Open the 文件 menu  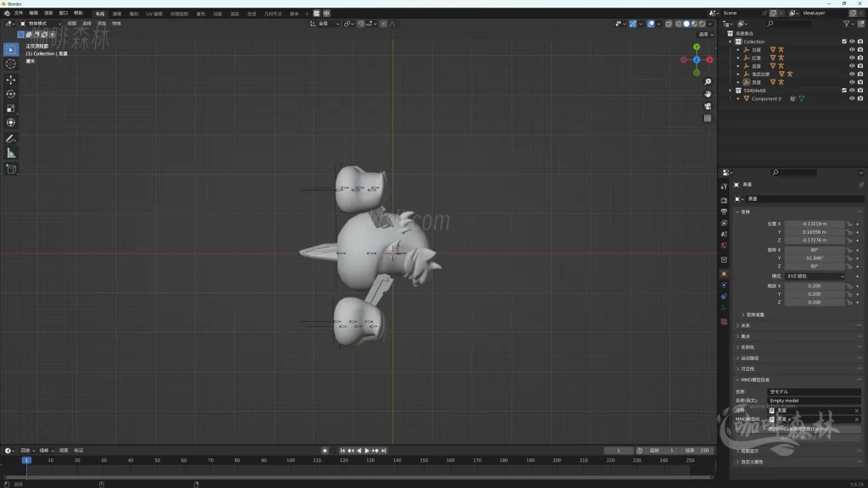point(19,14)
